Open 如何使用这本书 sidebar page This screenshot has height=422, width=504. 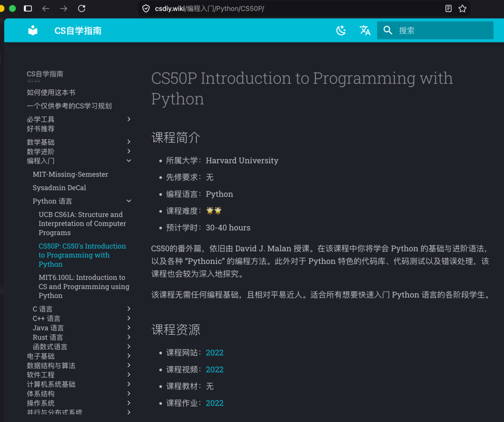coord(51,92)
